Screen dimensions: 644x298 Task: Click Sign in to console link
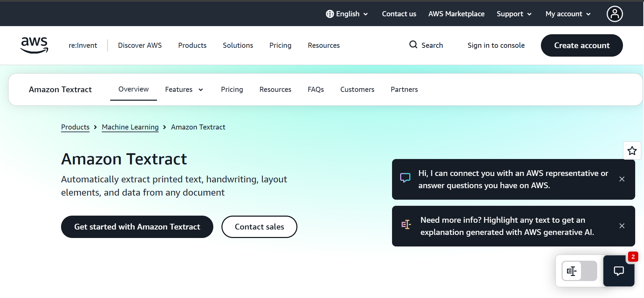pyautogui.click(x=496, y=45)
